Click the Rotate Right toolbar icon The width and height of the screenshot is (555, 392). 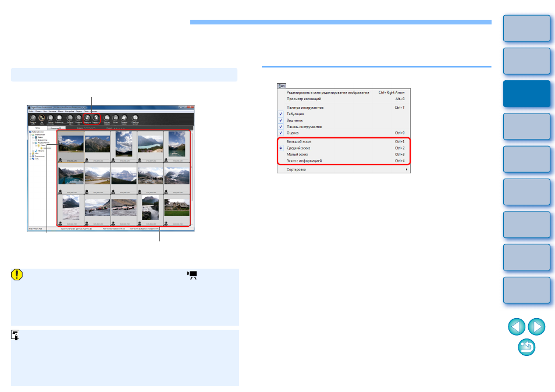[x=96, y=118]
